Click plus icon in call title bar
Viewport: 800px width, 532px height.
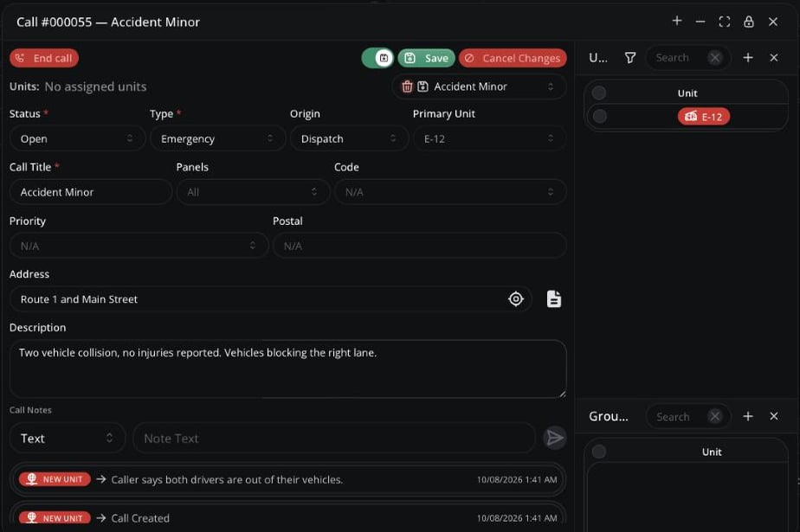(676, 22)
